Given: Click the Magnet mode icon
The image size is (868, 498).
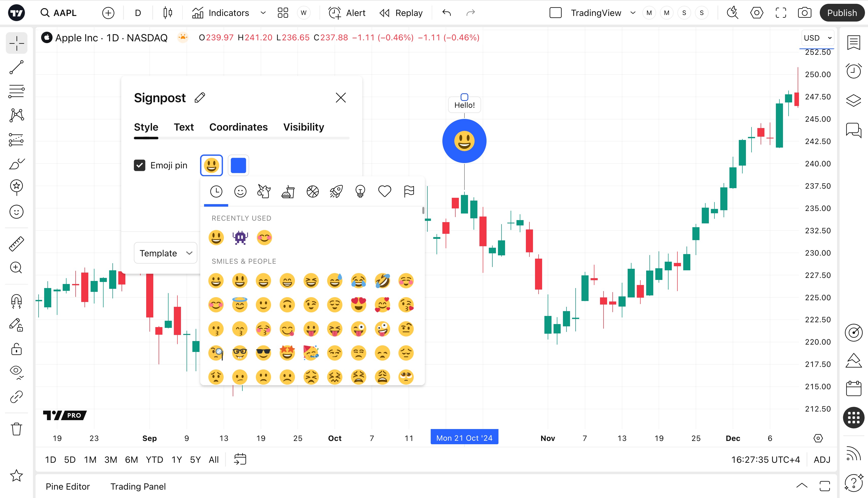Looking at the screenshot, I should click(x=16, y=301).
